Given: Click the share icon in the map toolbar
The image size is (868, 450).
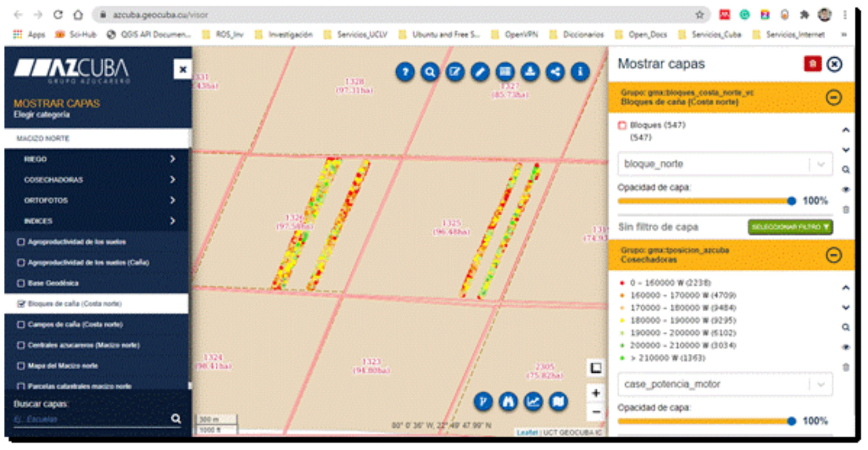Looking at the screenshot, I should [555, 72].
